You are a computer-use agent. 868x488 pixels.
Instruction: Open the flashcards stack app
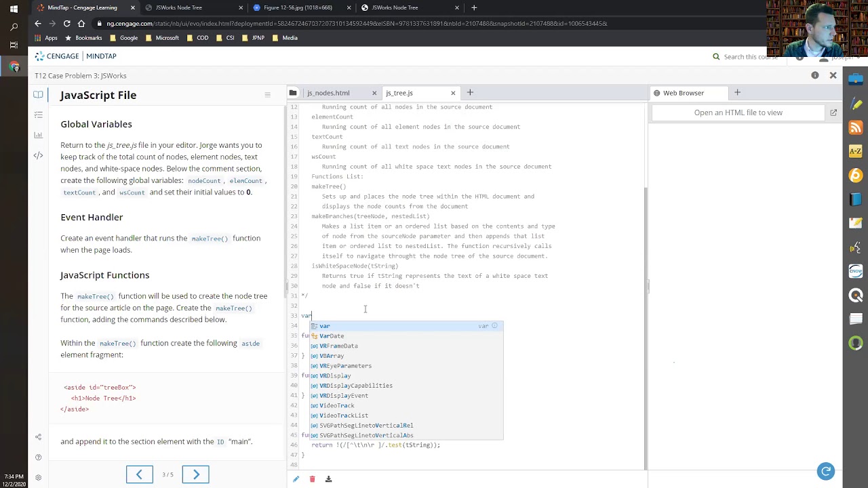pos(856,319)
